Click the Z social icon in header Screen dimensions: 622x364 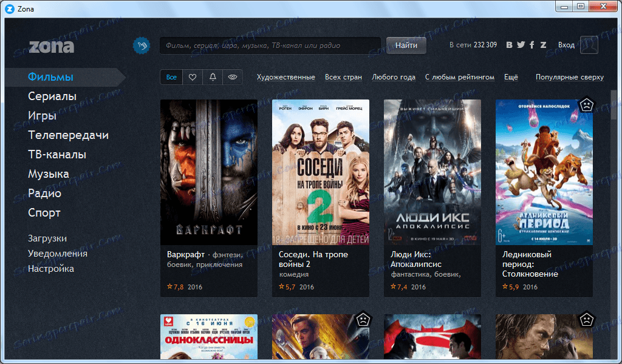pyautogui.click(x=543, y=45)
